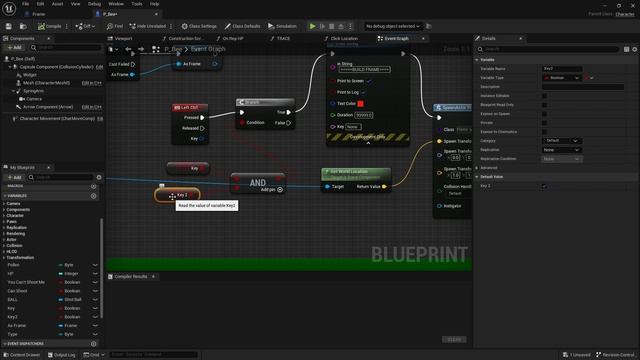Expand the Advanced section in Details
Viewport: 640px width, 360px height.
pos(477,168)
